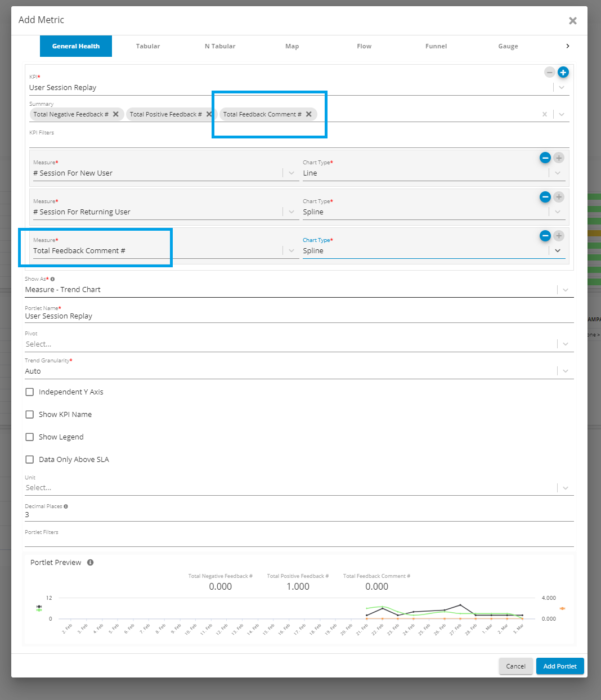This screenshot has width=601, height=700.
Task: Expand the Trend Granularity dropdown
Action: click(565, 371)
